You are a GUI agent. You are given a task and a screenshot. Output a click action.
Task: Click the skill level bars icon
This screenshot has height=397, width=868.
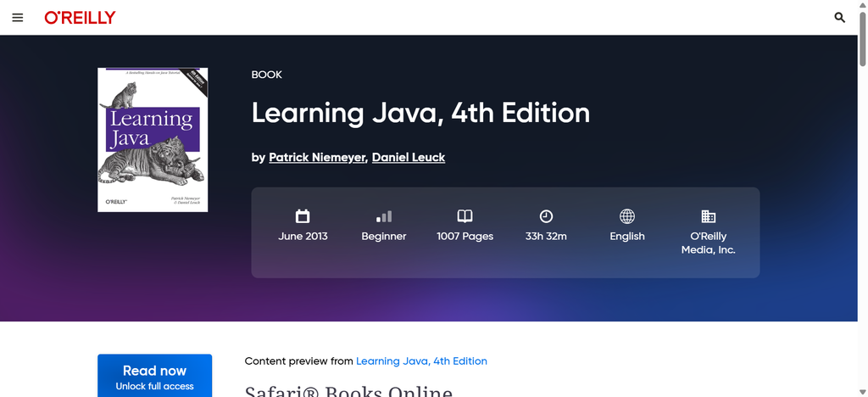click(384, 216)
